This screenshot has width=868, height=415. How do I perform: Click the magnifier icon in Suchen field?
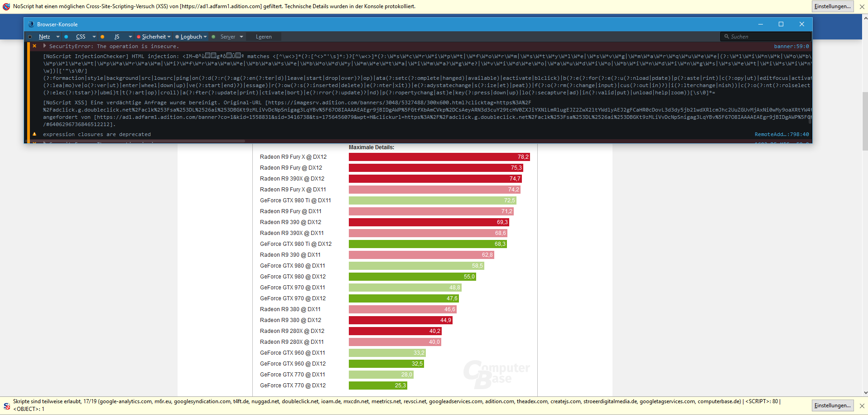click(726, 37)
